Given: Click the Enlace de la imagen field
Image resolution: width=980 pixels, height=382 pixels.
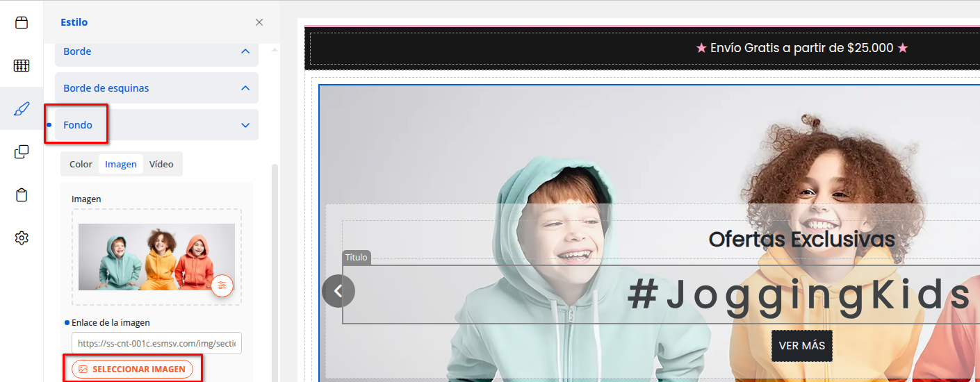Looking at the screenshot, I should [x=156, y=343].
